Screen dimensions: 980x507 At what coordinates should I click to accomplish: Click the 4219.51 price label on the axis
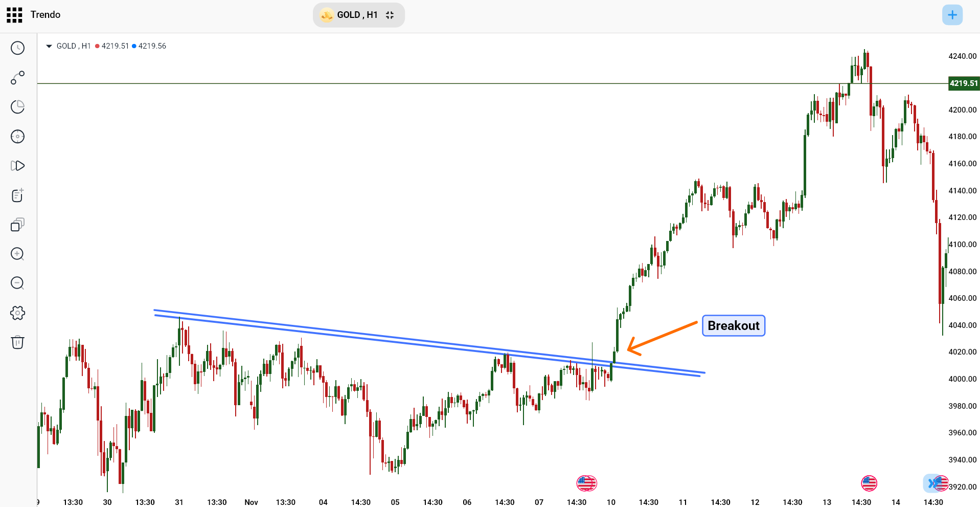click(x=963, y=83)
